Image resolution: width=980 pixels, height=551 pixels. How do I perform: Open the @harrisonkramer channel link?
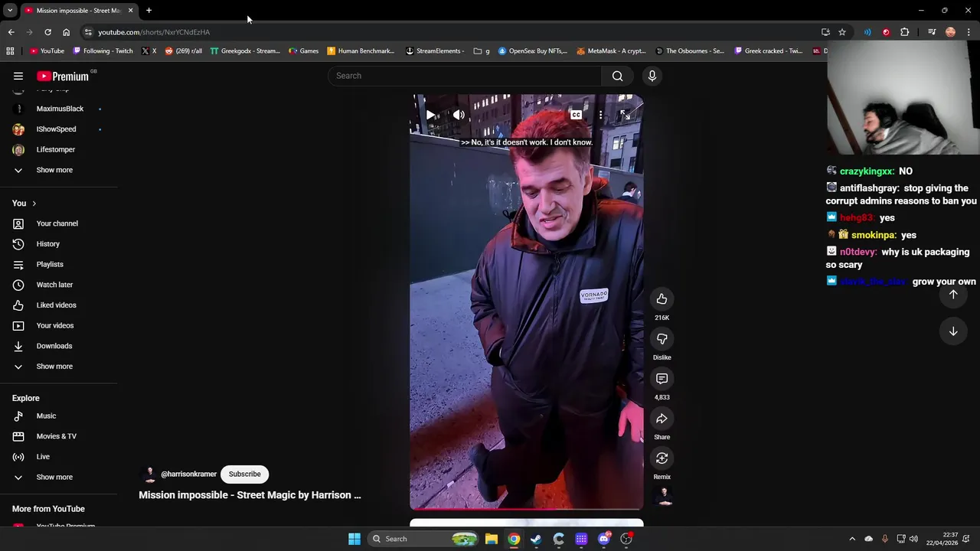(x=188, y=474)
